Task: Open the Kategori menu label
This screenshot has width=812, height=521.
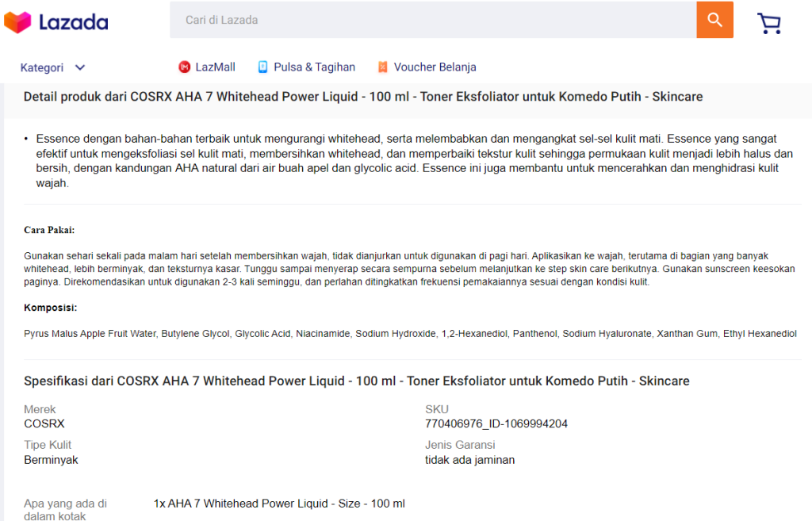Action: 42,67
